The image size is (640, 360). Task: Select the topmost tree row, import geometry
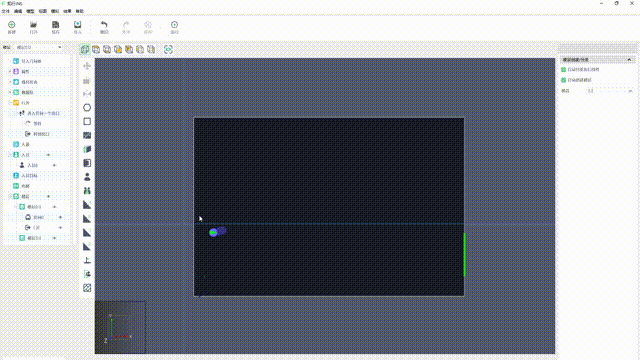click(38, 61)
